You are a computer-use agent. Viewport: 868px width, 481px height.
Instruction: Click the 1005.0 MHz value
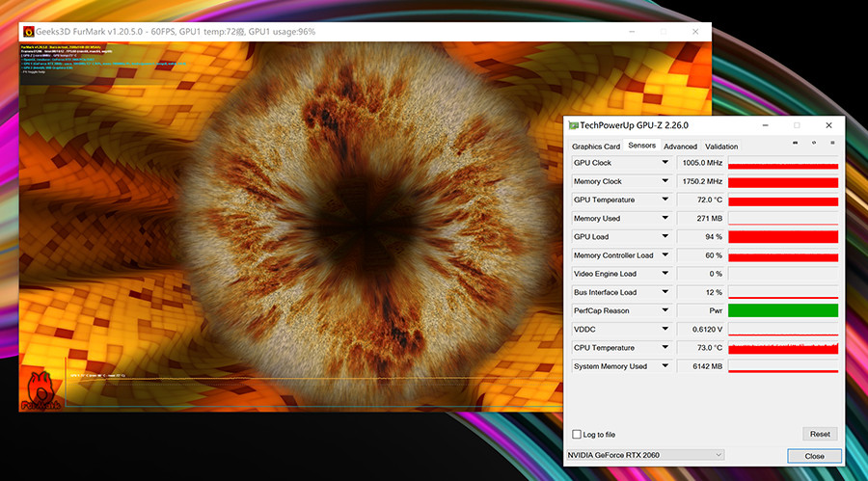click(x=702, y=163)
